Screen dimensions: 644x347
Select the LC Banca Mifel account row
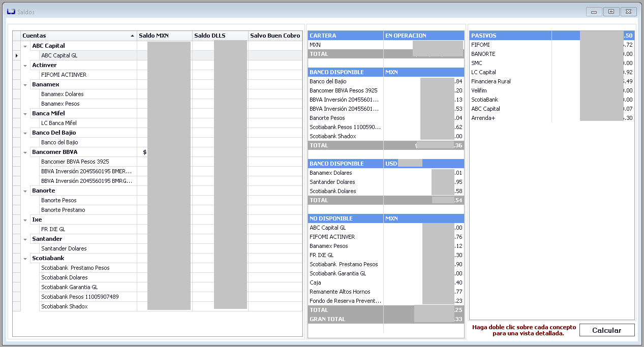[59, 123]
